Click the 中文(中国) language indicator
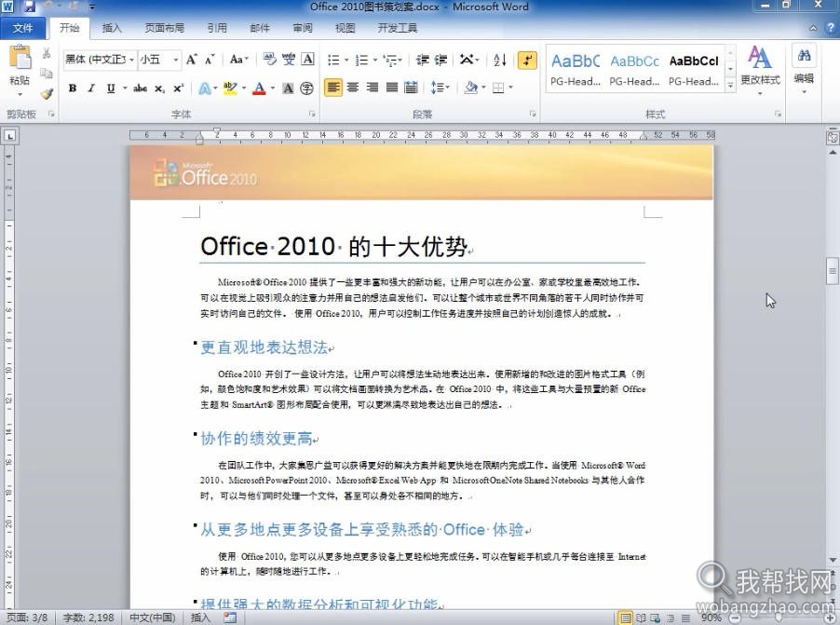 coord(153,618)
